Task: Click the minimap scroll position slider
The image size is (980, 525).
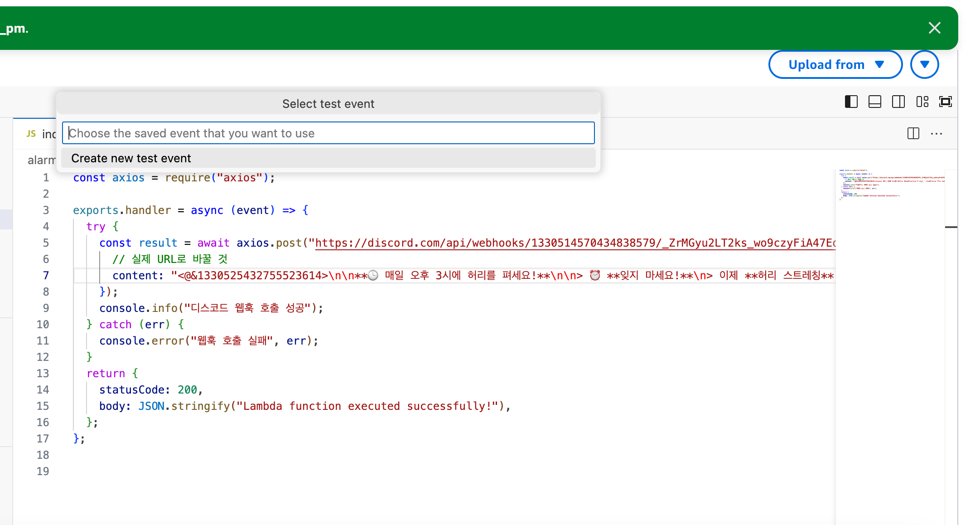Action: tap(951, 227)
